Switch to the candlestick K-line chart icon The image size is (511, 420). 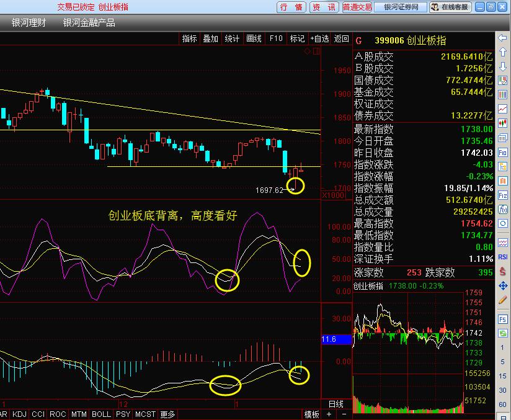502,123
